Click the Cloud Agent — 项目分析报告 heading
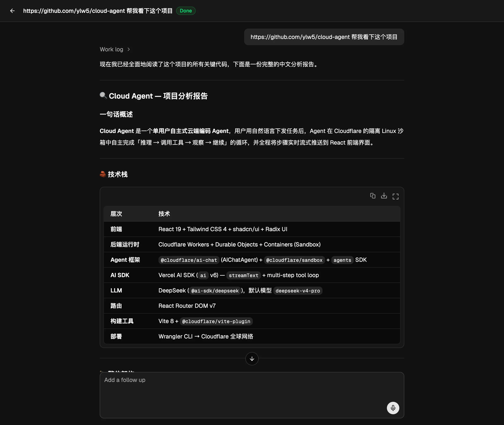The height and width of the screenshot is (425, 504). 154,96
